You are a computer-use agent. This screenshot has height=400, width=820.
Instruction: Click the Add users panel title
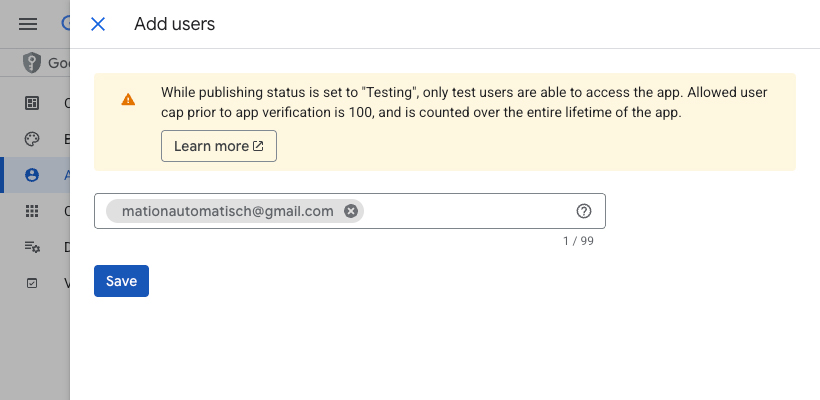click(175, 24)
